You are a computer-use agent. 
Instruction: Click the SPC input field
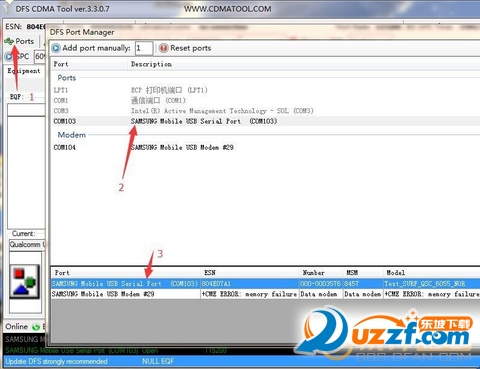point(40,56)
